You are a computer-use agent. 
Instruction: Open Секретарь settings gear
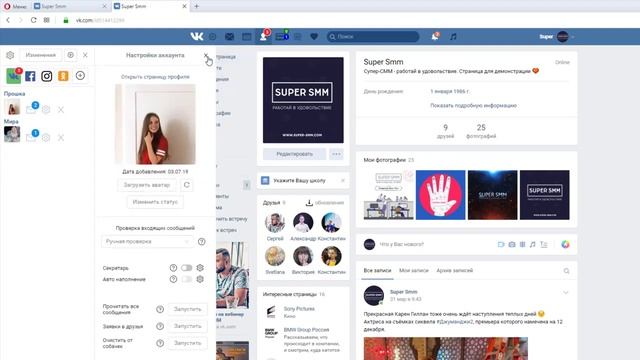tap(200, 268)
